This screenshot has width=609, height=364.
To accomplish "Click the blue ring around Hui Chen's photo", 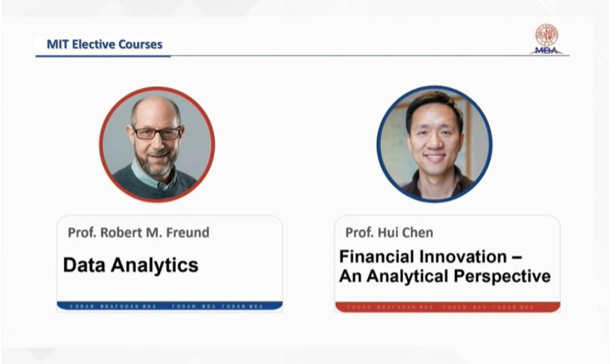I will coord(379,145).
